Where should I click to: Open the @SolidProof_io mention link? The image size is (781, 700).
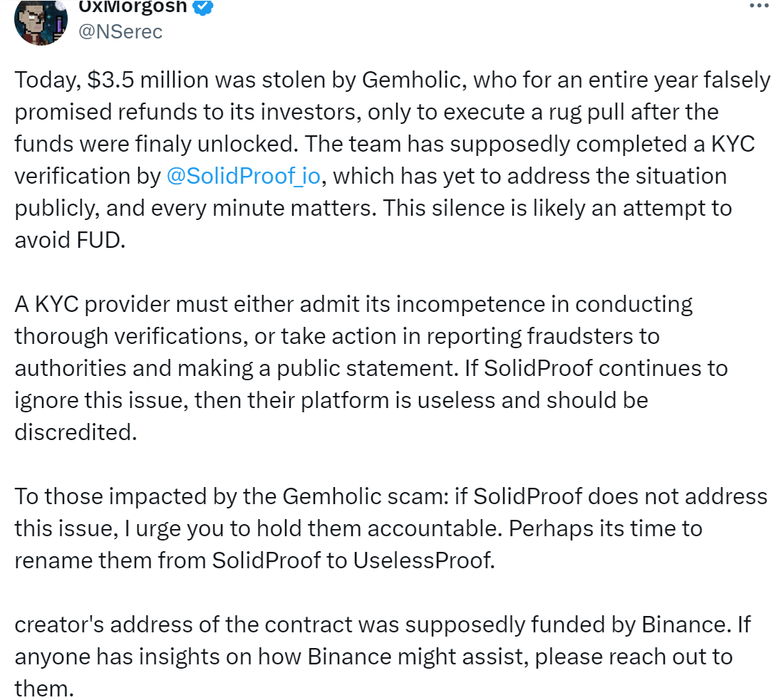click(243, 176)
